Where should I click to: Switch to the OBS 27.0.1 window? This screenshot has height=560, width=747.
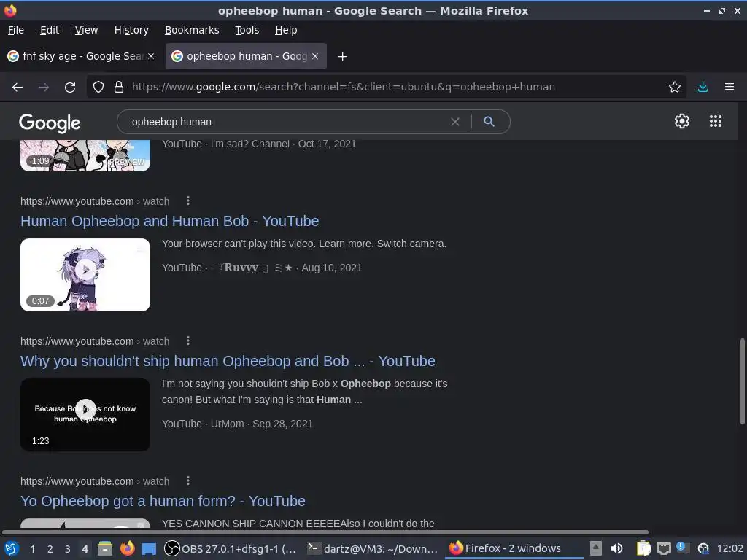[230, 548]
